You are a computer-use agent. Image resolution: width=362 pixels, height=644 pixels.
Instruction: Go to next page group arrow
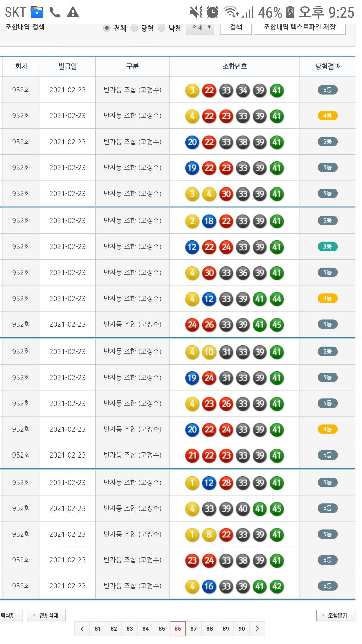click(x=257, y=629)
